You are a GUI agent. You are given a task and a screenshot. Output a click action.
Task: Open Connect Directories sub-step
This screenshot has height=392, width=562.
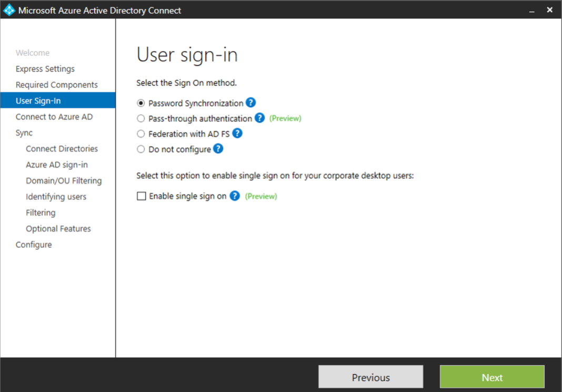point(62,149)
